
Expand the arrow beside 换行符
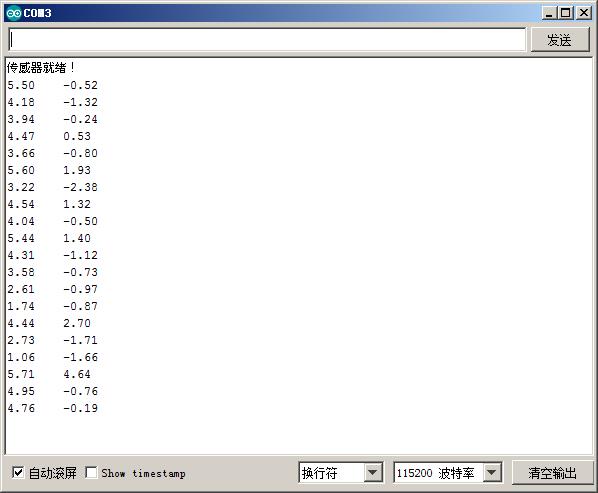(x=373, y=473)
